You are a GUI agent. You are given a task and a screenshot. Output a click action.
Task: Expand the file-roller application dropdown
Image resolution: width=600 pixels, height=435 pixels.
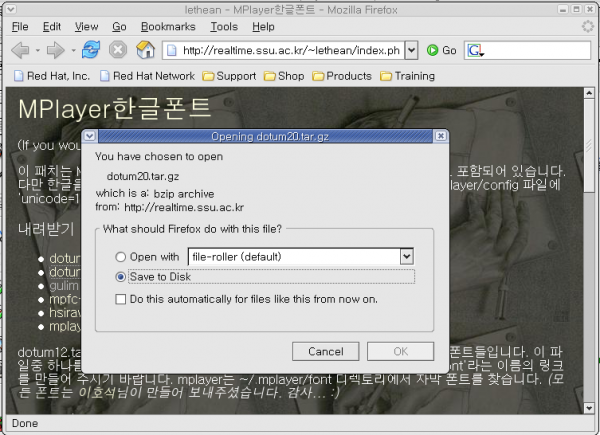click(407, 257)
